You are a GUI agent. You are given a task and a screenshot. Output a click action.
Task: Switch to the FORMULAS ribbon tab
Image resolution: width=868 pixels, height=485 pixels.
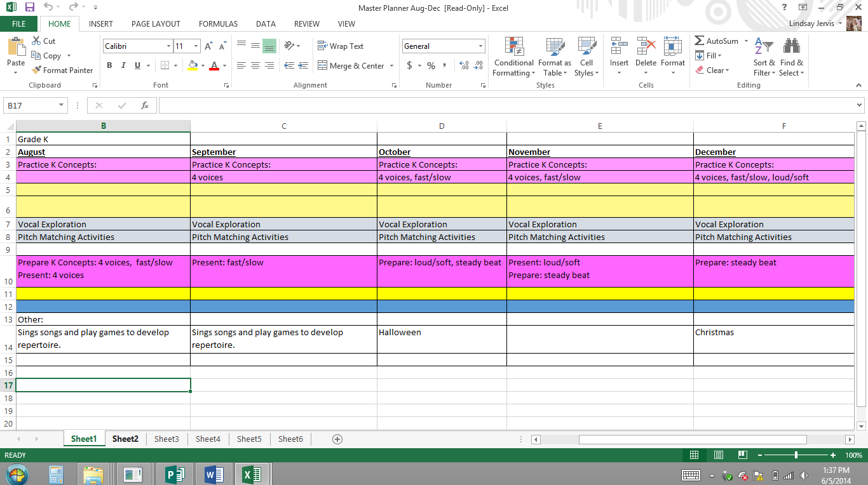(x=218, y=23)
